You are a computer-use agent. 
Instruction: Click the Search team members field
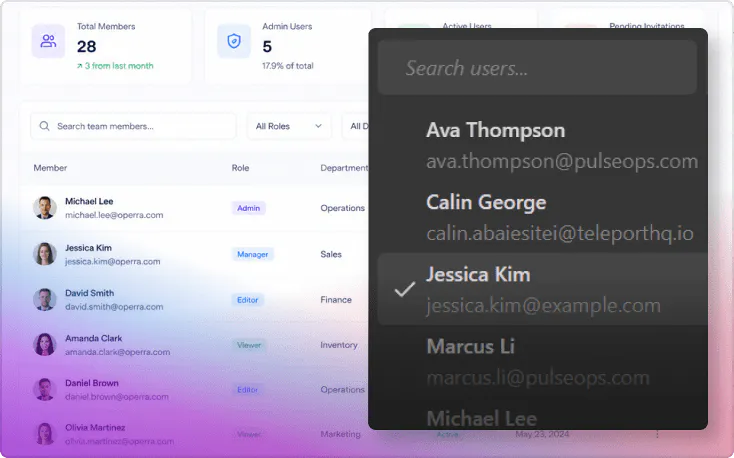133,126
